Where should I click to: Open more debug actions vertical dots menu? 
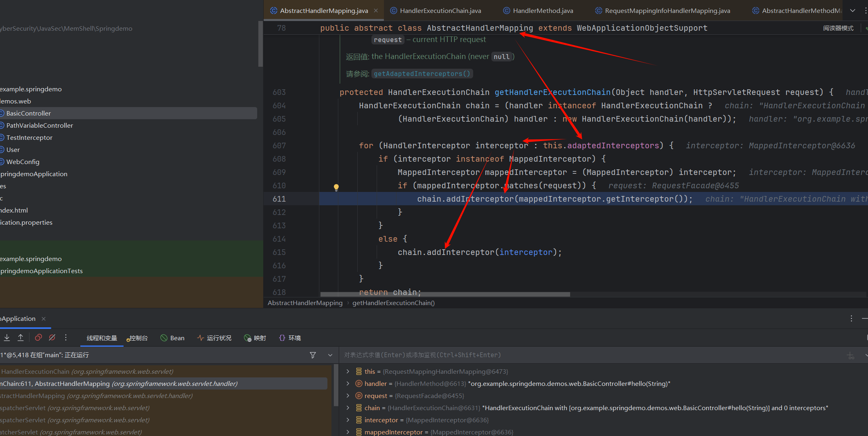click(66, 337)
